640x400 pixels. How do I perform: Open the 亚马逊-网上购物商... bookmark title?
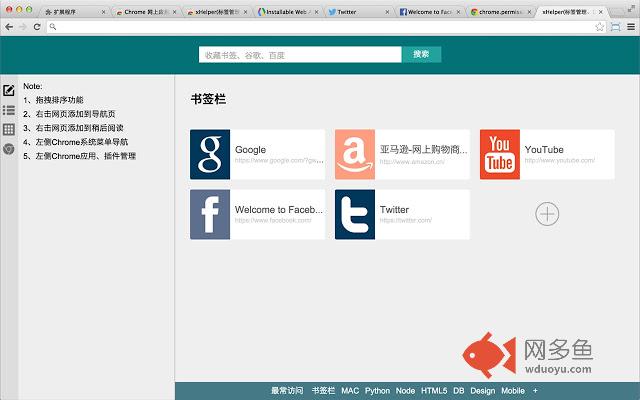pyautogui.click(x=424, y=150)
